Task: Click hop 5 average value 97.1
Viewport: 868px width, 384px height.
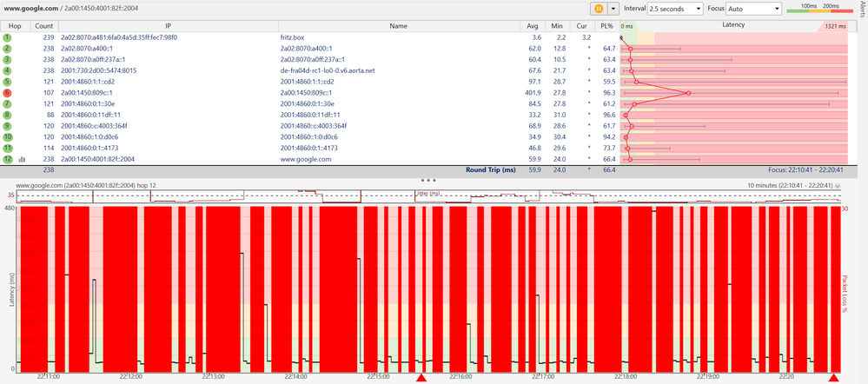Action: (534, 82)
